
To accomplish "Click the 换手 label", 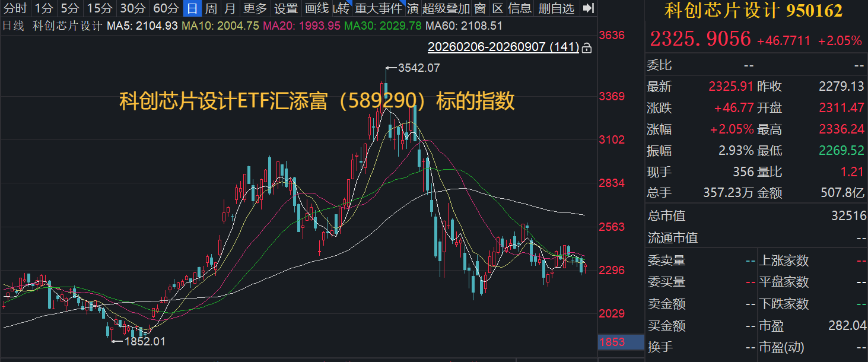I will tap(659, 347).
